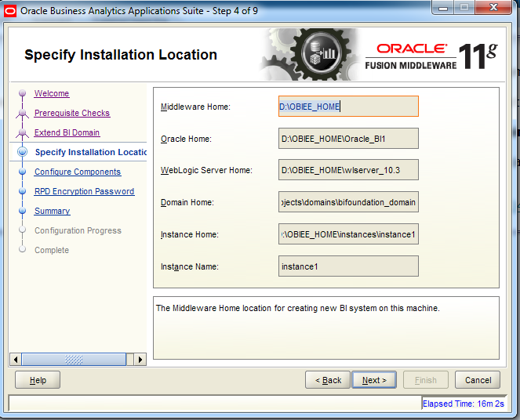Click the Middleware Home label
The height and width of the screenshot is (420, 520).
pos(195,107)
